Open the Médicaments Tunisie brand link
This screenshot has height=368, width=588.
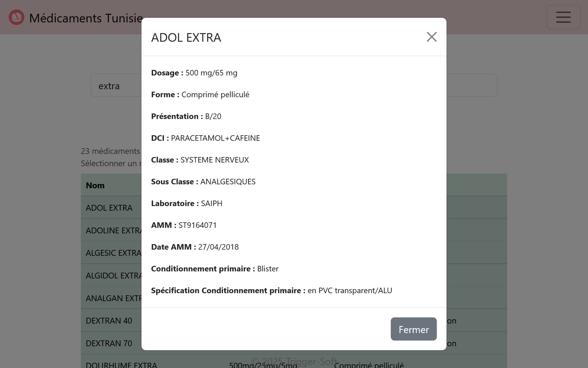pyautogui.click(x=86, y=18)
